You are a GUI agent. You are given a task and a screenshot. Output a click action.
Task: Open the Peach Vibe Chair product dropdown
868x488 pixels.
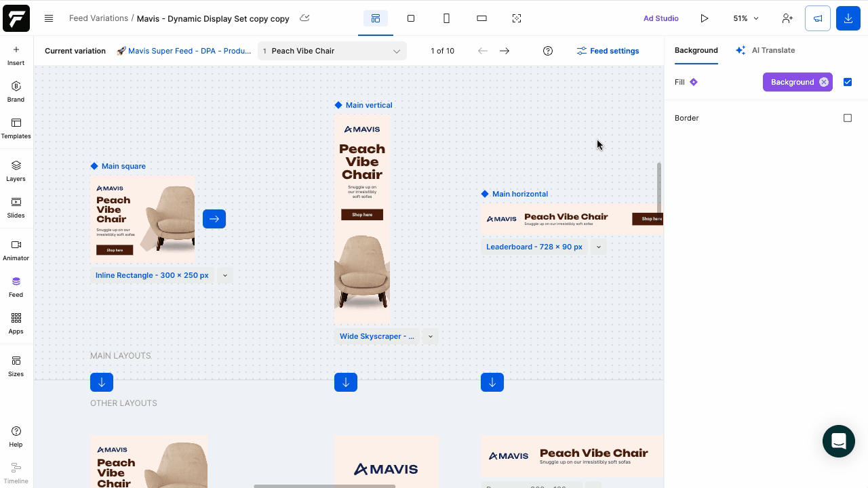(332, 51)
